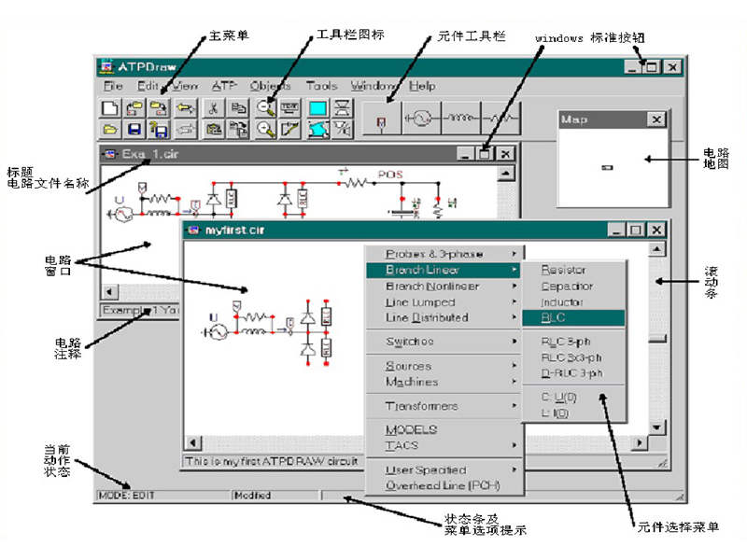Open the Help menu
Image resolution: width=747 pixels, height=560 pixels.
pyautogui.click(x=422, y=86)
